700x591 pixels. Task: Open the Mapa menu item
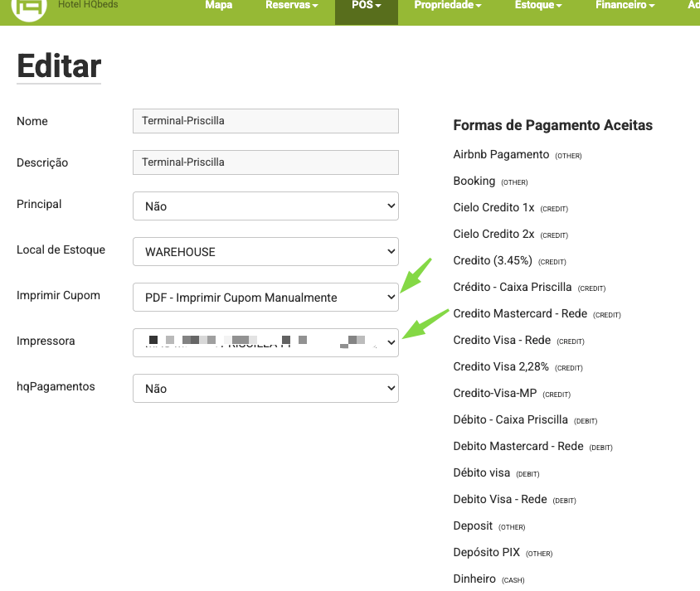pyautogui.click(x=218, y=6)
